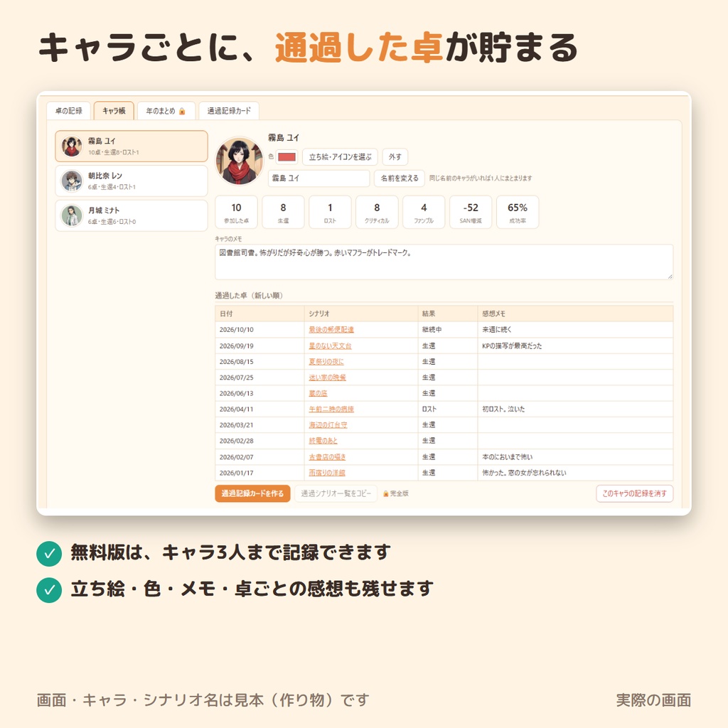Click the シナリオ column header
Screen dimensions: 728x728
click(360, 314)
